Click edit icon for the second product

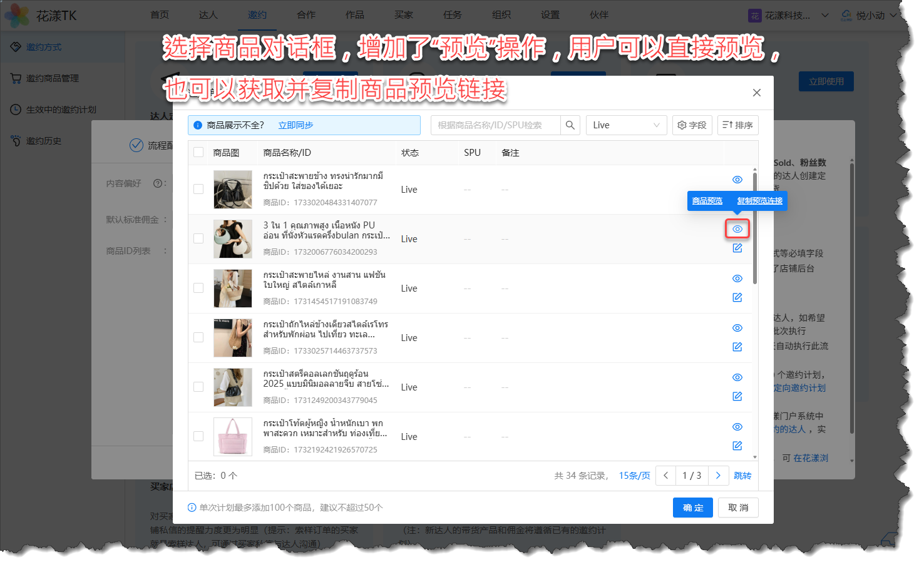737,248
